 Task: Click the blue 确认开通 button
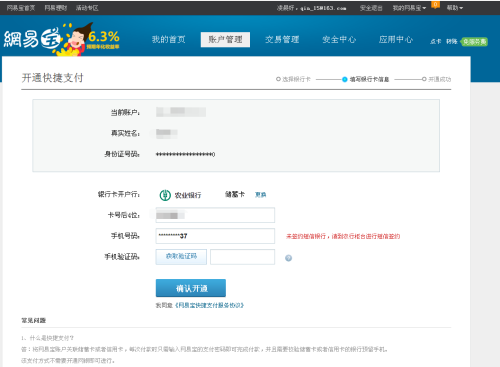[x=191, y=288]
